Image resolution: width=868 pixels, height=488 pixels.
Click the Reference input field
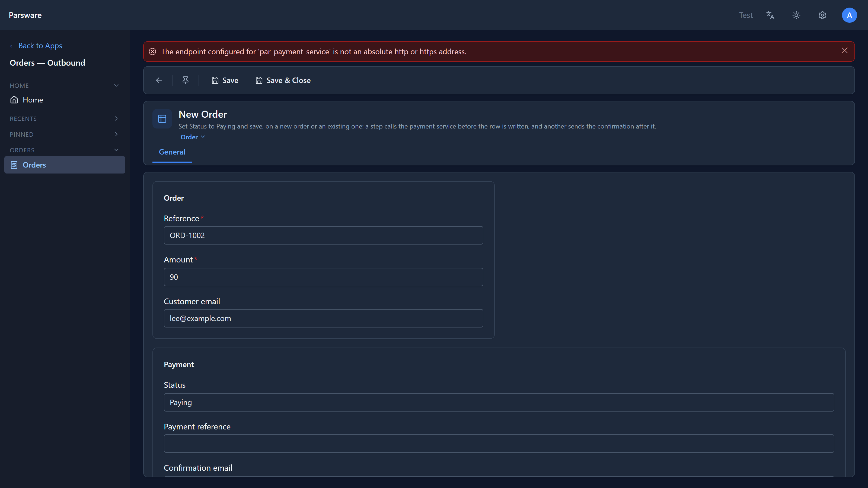coord(323,235)
